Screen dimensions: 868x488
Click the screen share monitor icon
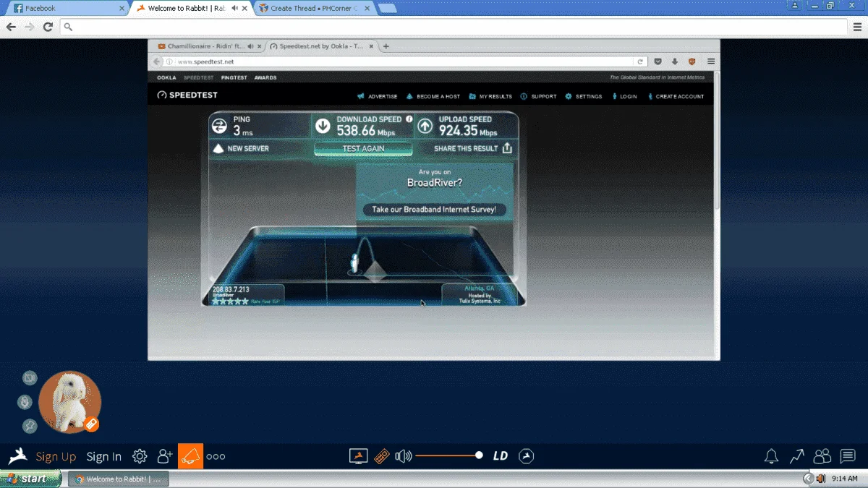(x=358, y=456)
